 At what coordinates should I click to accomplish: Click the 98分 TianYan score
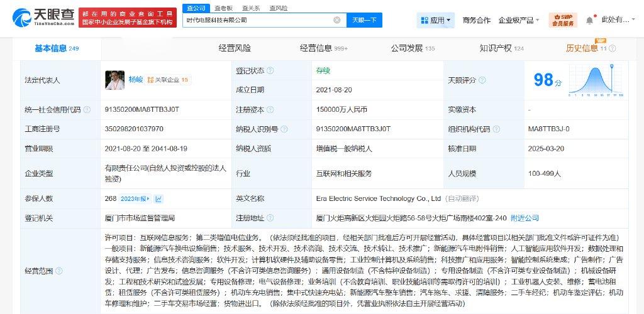click(547, 80)
